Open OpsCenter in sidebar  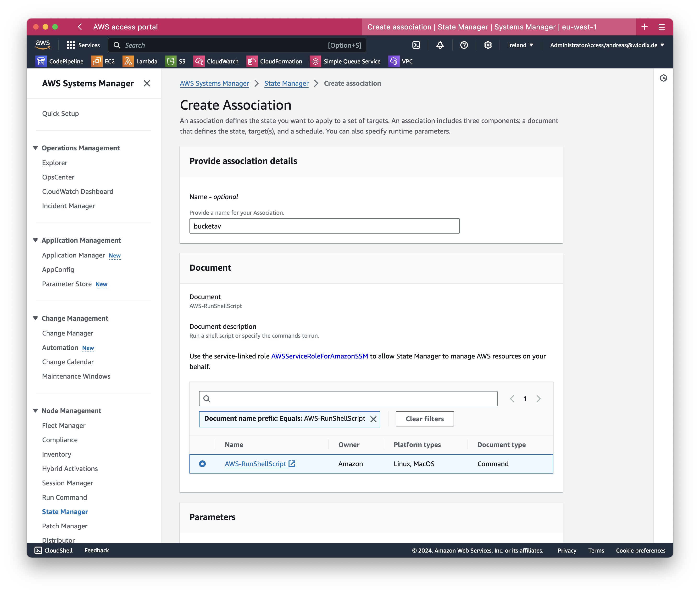58,177
